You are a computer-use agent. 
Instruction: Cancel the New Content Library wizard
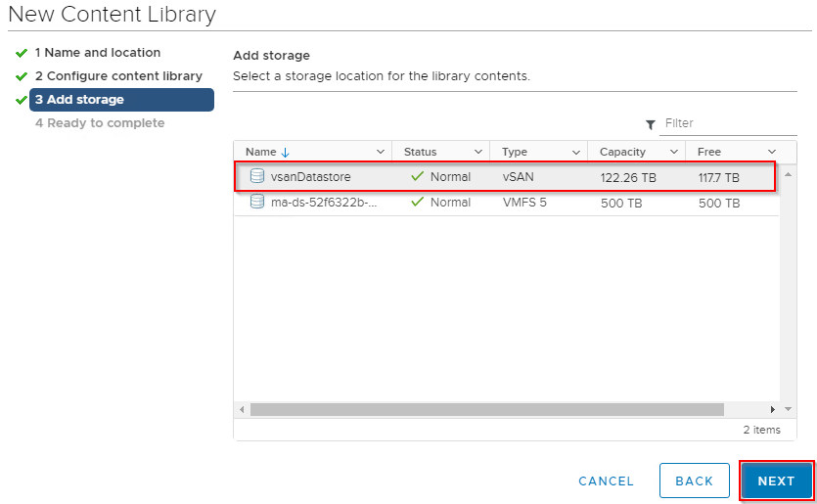pos(606,481)
